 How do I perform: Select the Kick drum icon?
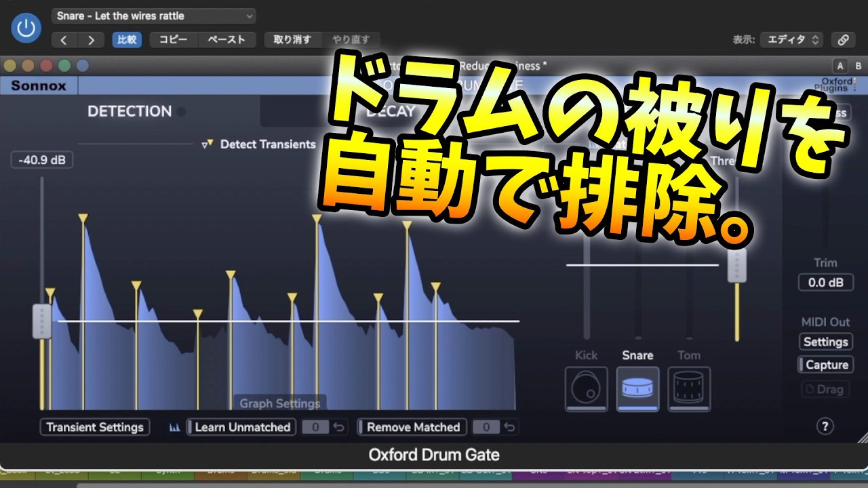click(x=587, y=389)
